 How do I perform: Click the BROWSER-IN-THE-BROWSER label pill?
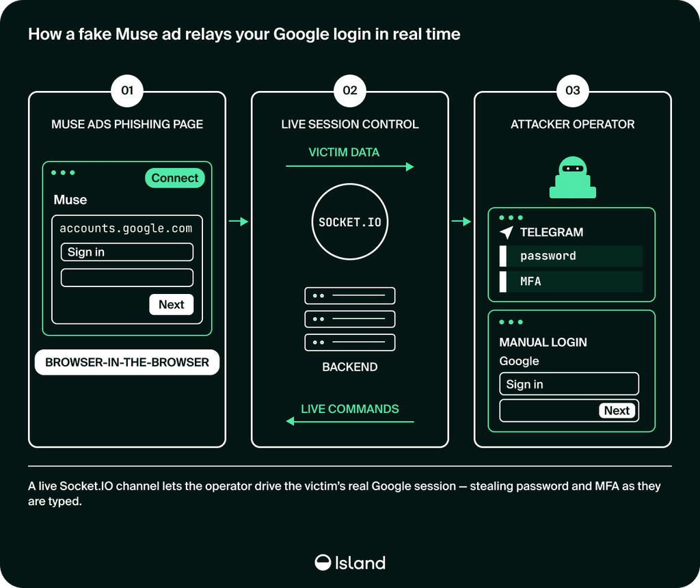coord(126,362)
